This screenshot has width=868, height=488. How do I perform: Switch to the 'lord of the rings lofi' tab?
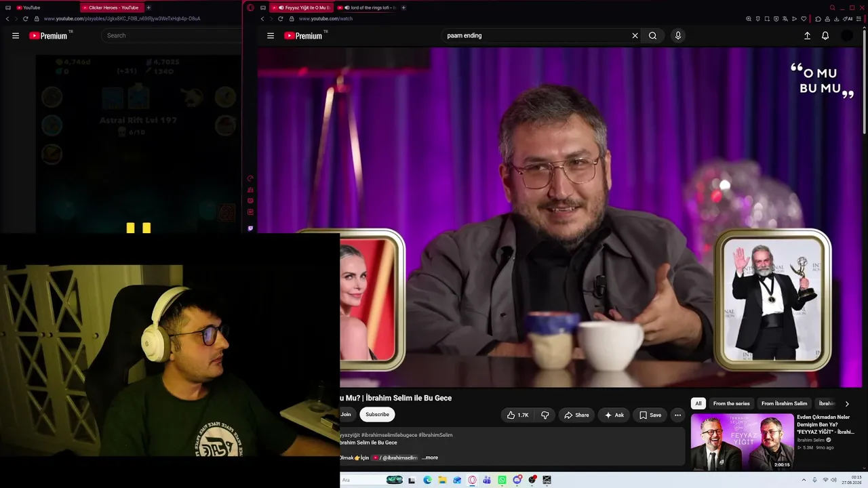coord(366,7)
